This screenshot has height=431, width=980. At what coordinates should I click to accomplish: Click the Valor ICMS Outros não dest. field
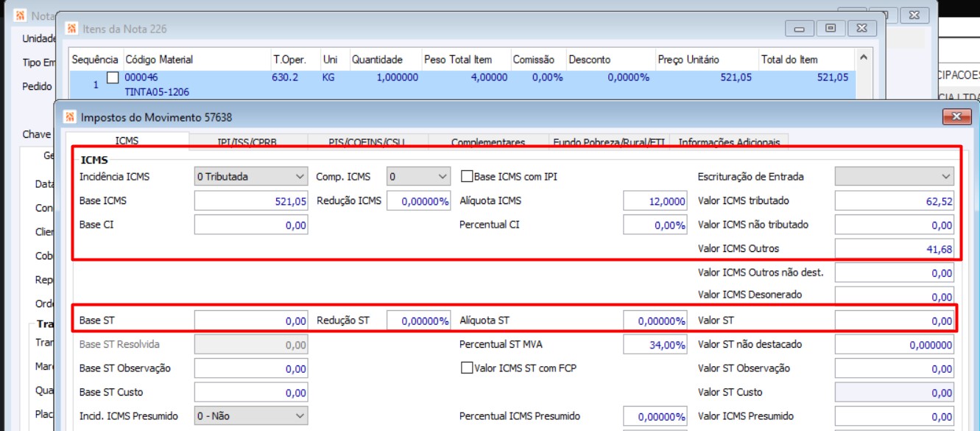(895, 273)
